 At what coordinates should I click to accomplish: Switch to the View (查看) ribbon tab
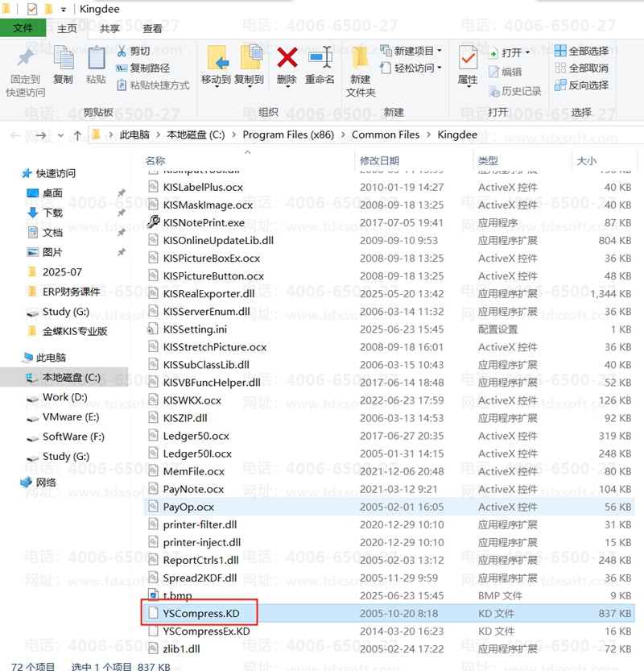pos(152,28)
